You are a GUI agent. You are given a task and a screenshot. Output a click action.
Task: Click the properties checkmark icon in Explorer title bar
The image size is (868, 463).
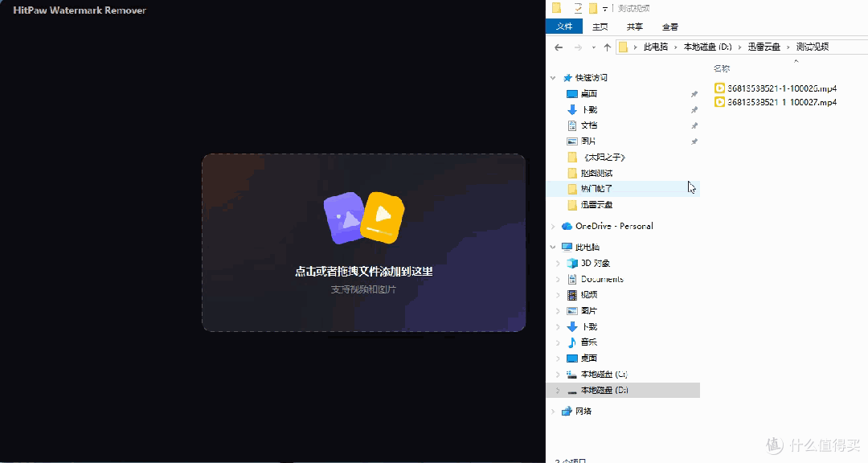click(x=578, y=8)
